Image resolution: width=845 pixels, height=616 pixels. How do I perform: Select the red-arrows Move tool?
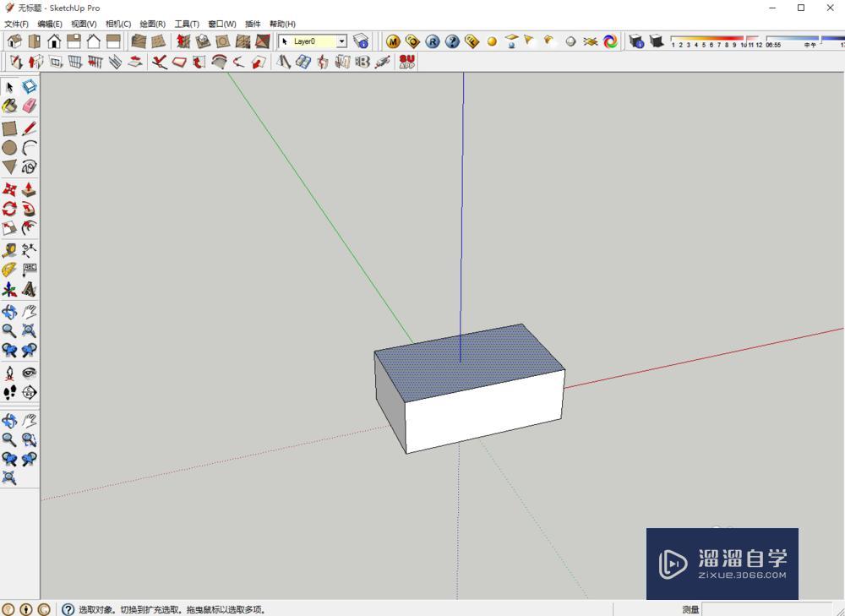click(9, 189)
